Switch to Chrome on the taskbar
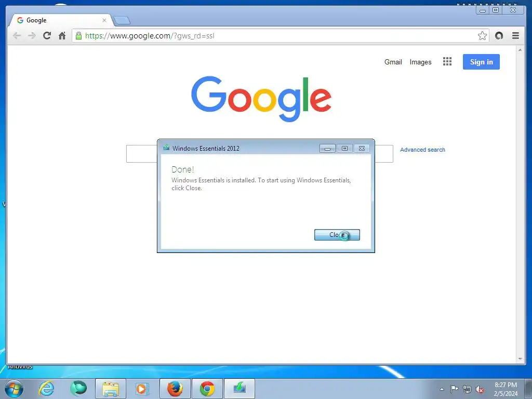This screenshot has height=399, width=532. pyautogui.click(x=207, y=389)
